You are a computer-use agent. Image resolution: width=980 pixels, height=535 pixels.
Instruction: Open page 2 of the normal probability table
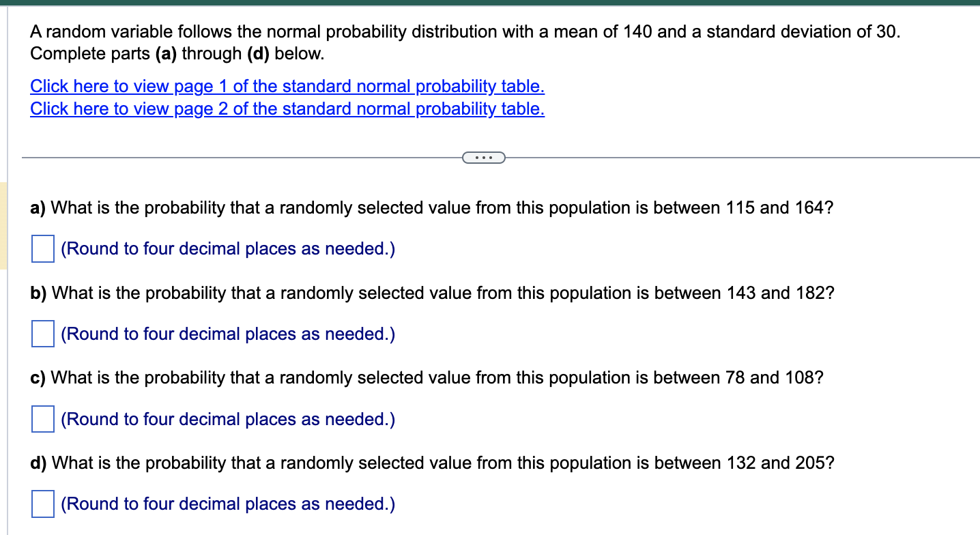coord(287,109)
